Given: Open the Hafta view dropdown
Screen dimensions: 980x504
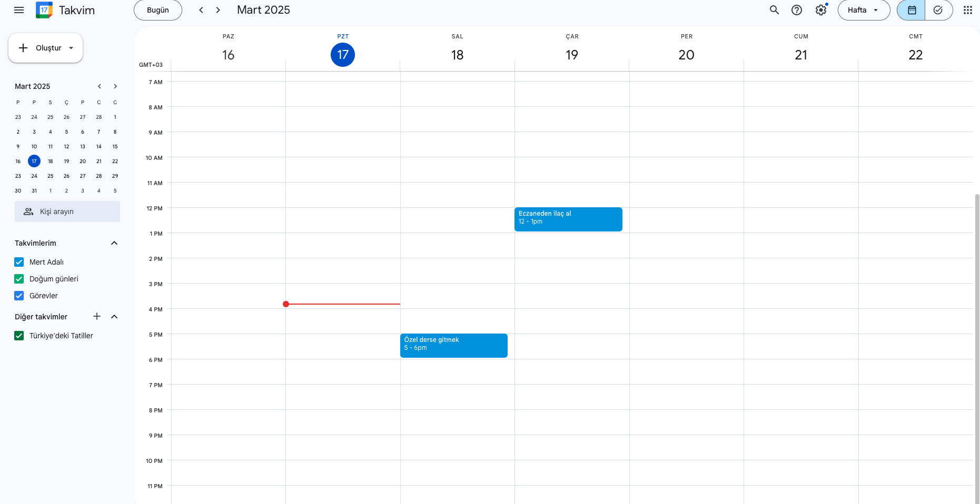Looking at the screenshot, I should coord(863,9).
